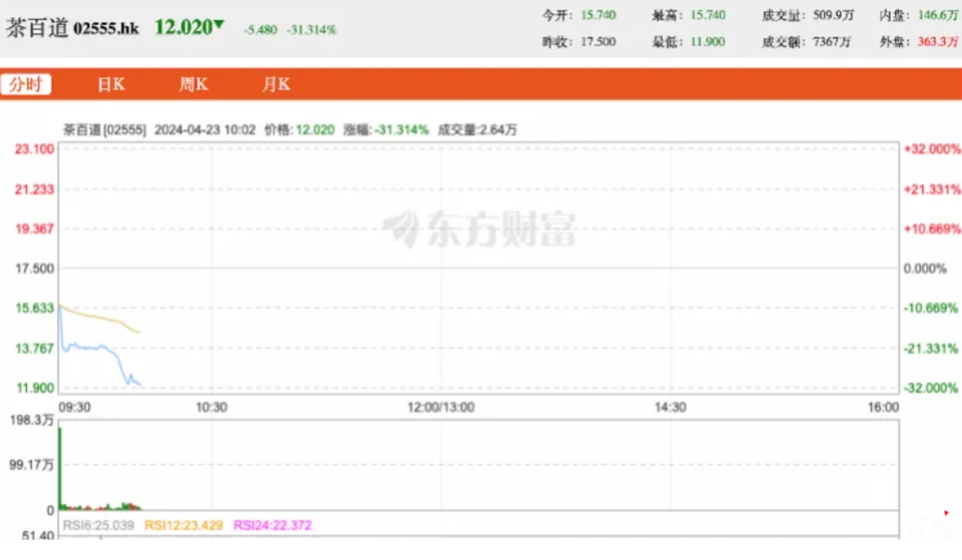Click the chart info 成交量:2.64万
This screenshot has width=962, height=560.
coord(477,130)
